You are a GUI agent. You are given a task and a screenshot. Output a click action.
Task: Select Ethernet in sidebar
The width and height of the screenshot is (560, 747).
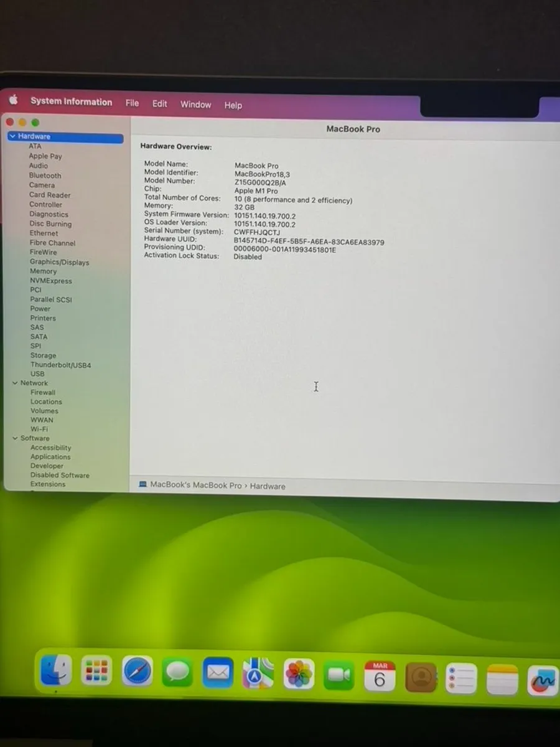(44, 233)
